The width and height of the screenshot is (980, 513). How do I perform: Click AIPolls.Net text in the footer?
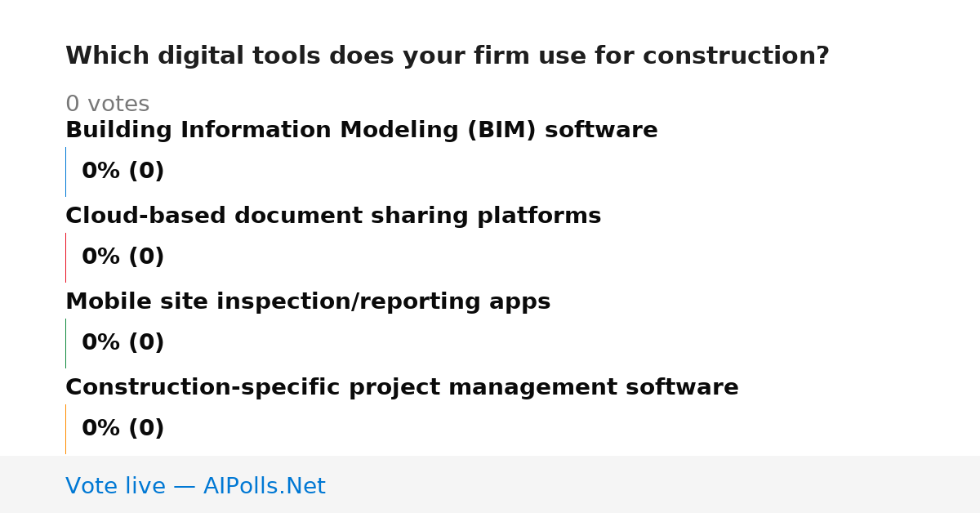click(x=264, y=487)
